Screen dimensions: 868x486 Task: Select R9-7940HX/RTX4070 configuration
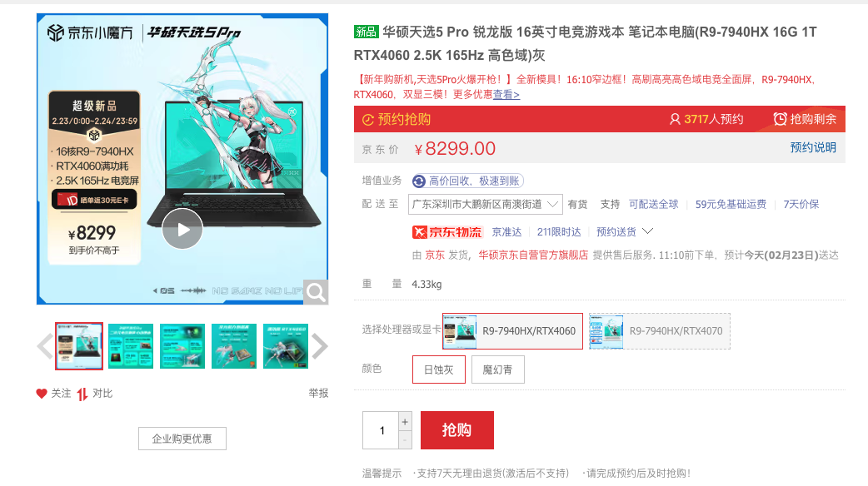coord(659,331)
